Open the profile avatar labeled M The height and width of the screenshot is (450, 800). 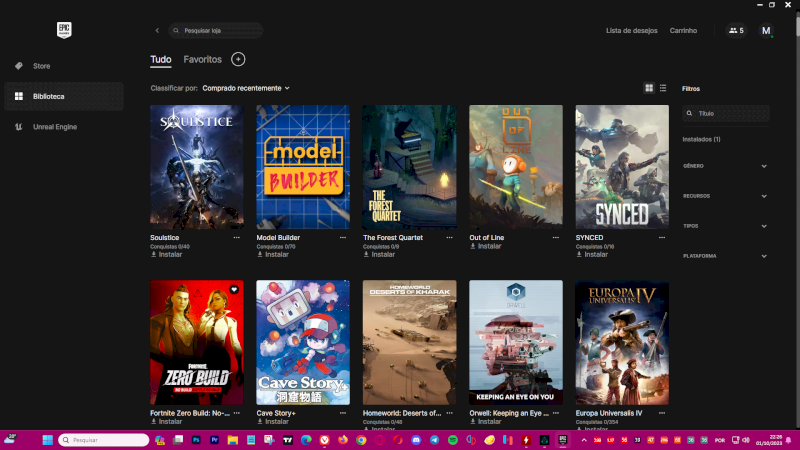point(766,31)
